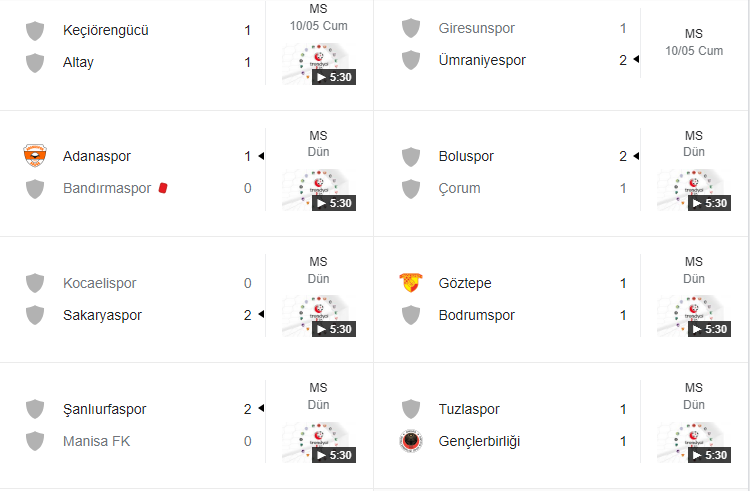Open the Giresunspor team name
The width and height of the screenshot is (750, 491).
click(x=476, y=28)
